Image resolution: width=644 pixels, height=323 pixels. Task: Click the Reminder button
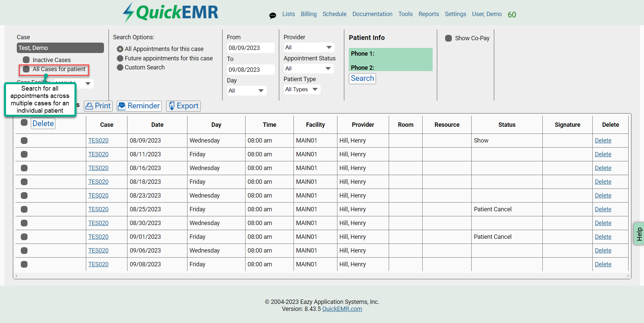139,106
